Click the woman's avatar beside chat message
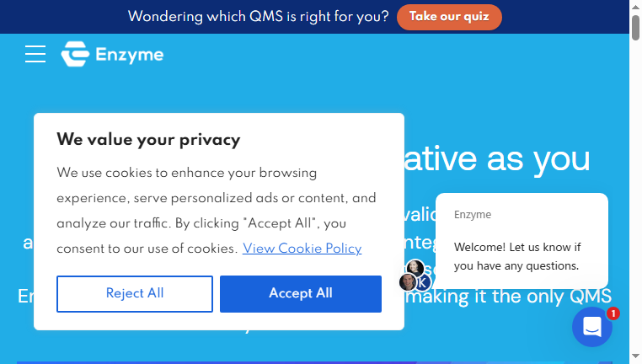 (x=415, y=269)
